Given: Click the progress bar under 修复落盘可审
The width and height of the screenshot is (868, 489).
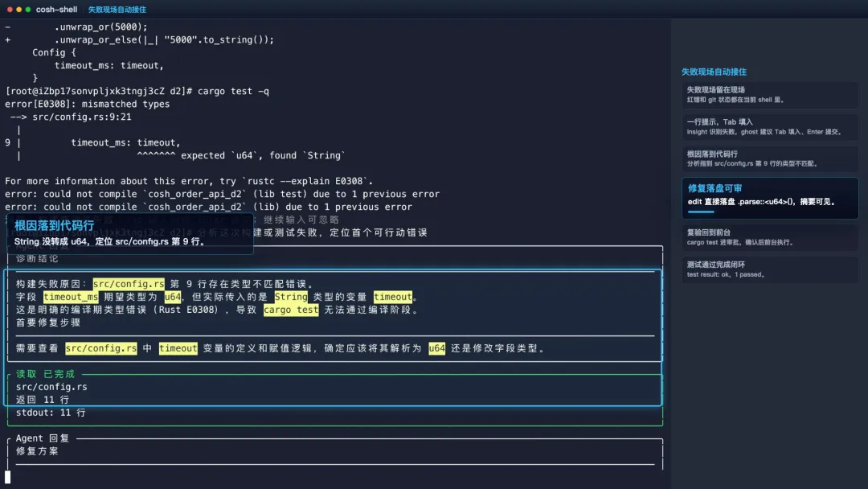Looking at the screenshot, I should click(x=701, y=212).
